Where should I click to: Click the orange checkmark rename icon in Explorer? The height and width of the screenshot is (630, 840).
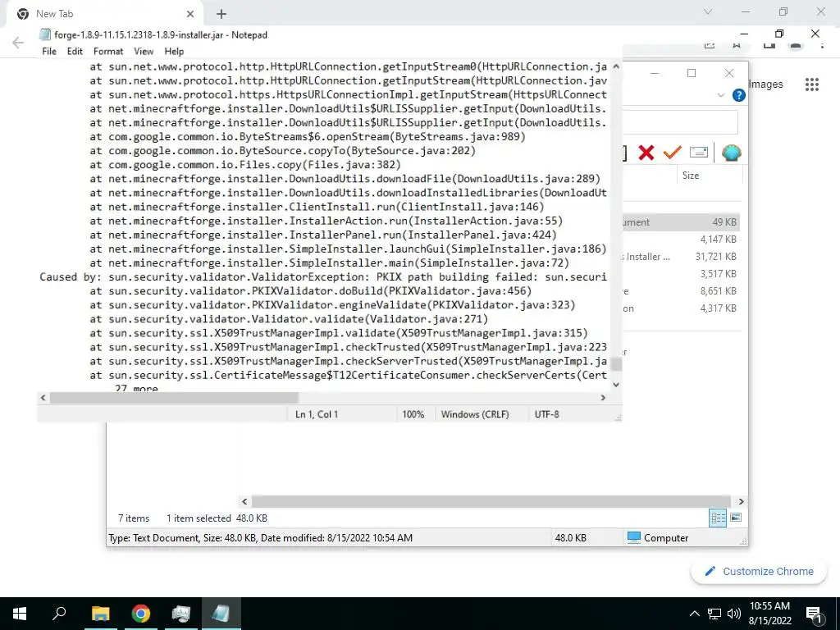click(672, 153)
